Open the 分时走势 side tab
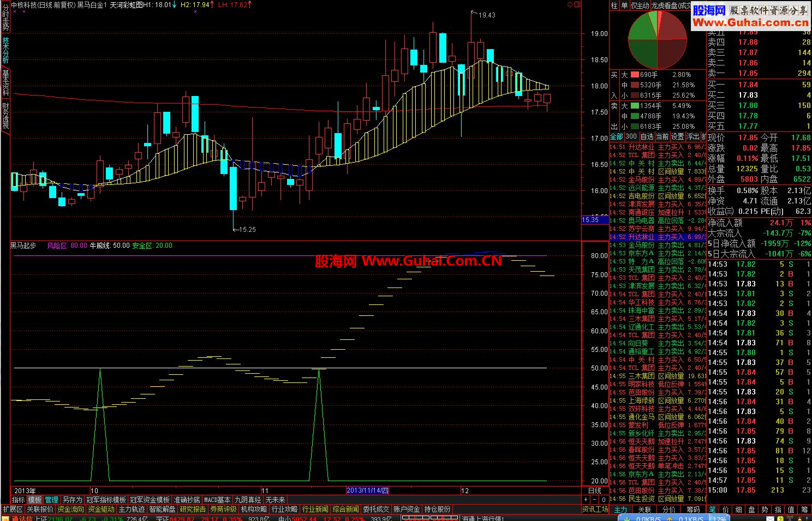The height and width of the screenshot is (521, 812). tap(5, 19)
